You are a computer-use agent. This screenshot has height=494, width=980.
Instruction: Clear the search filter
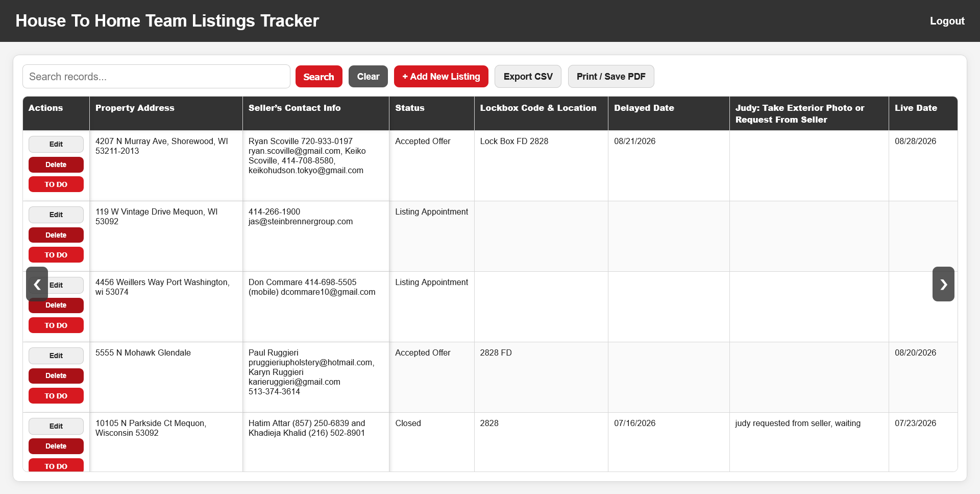click(x=368, y=77)
